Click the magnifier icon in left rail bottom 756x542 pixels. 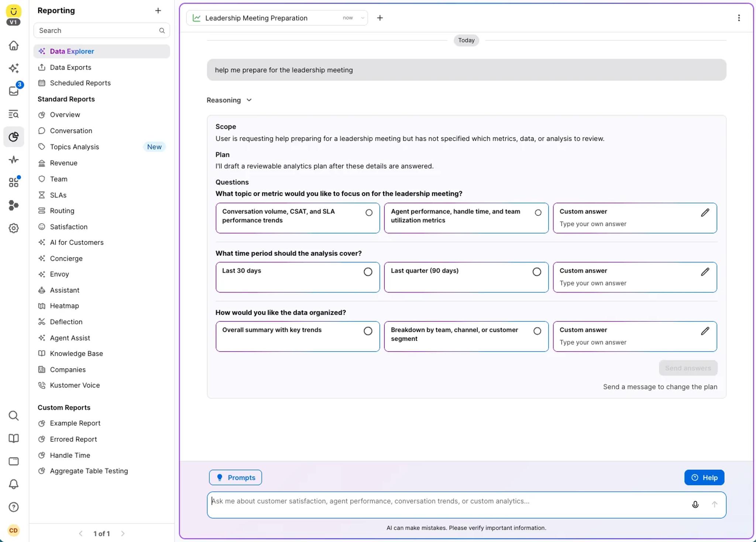(x=14, y=416)
